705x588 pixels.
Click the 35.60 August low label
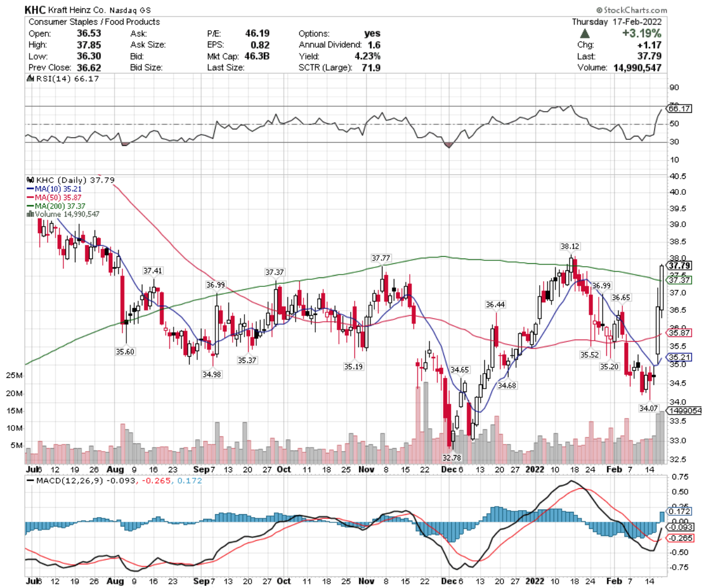125,351
